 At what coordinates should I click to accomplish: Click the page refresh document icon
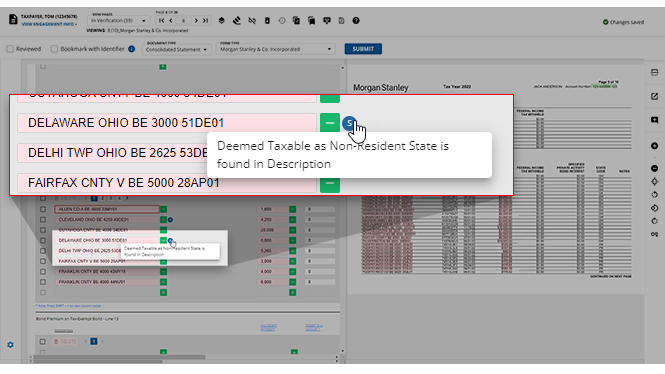341,20
